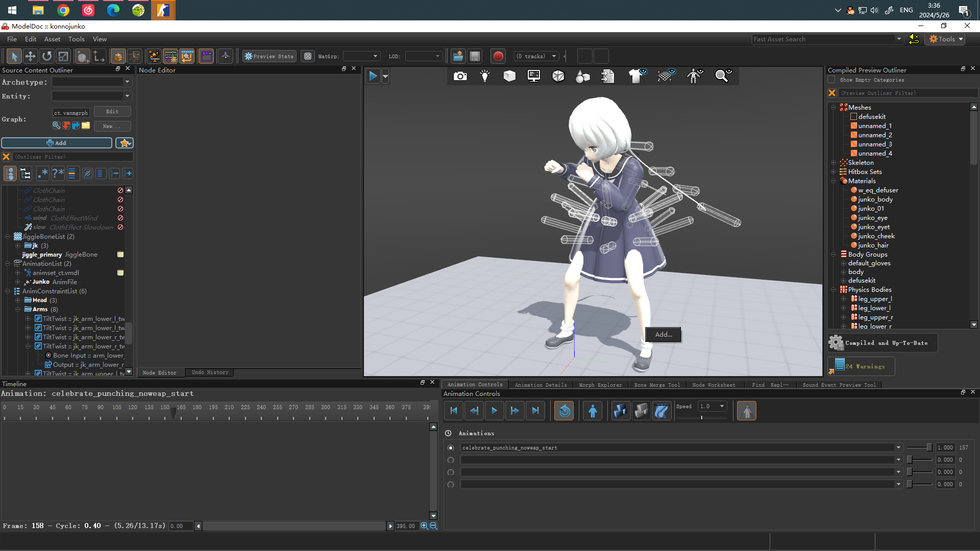
Task: Select the scale tool
Action: 63,56
